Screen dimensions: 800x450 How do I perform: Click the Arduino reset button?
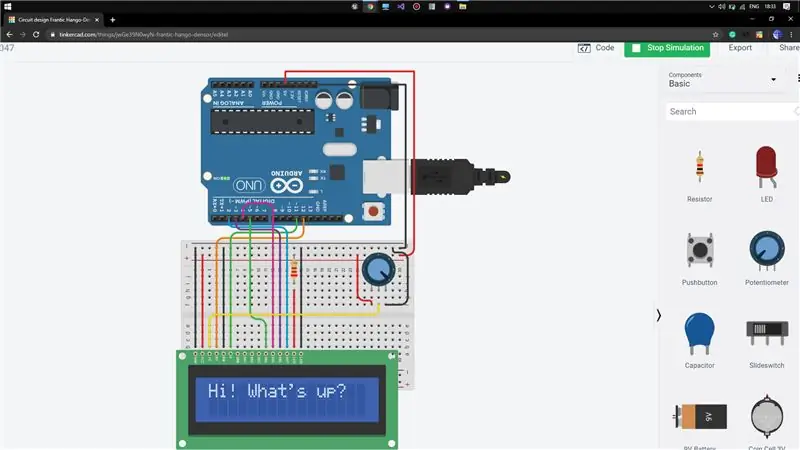point(373,211)
